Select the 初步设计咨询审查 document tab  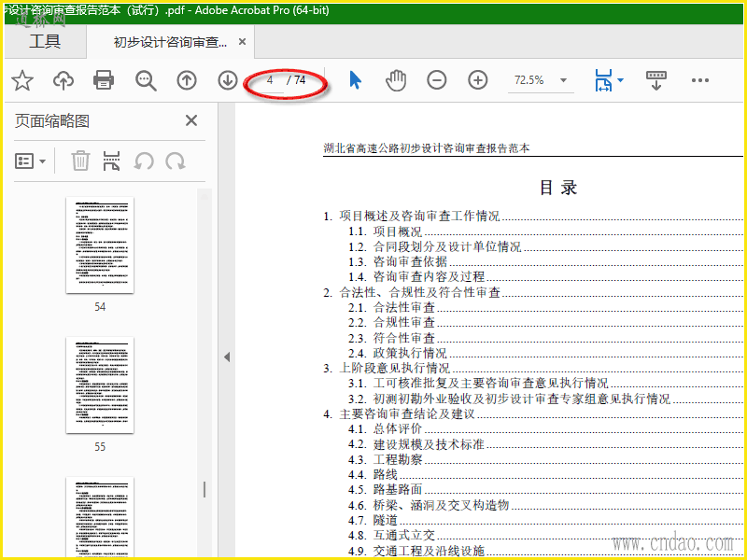(170, 42)
